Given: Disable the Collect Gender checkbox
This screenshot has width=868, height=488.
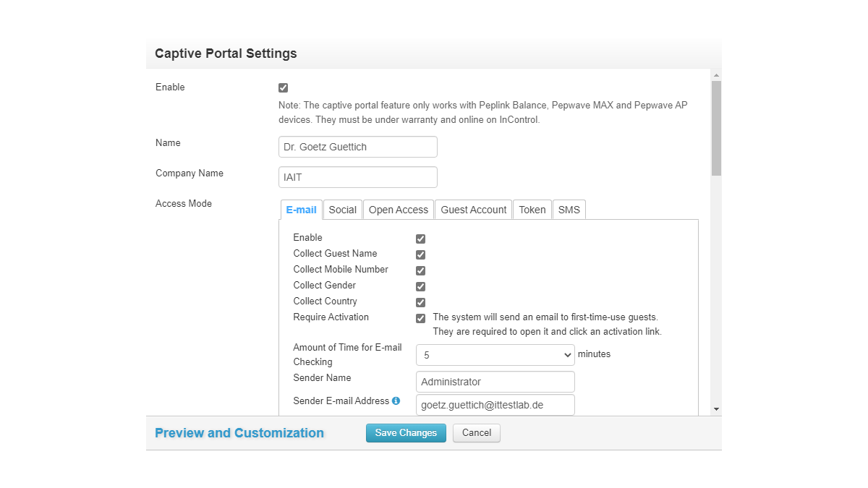Looking at the screenshot, I should 420,286.
